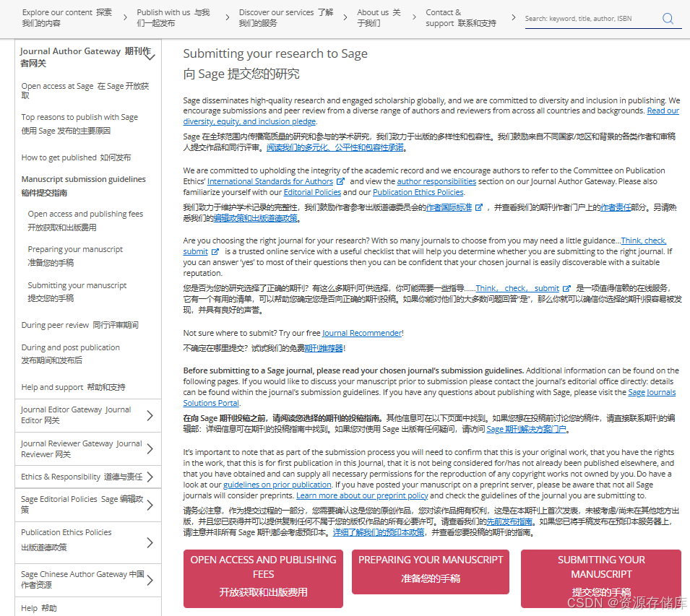The height and width of the screenshot is (616, 690).
Task: Open sidebar item How to get published
Action: (x=76, y=157)
